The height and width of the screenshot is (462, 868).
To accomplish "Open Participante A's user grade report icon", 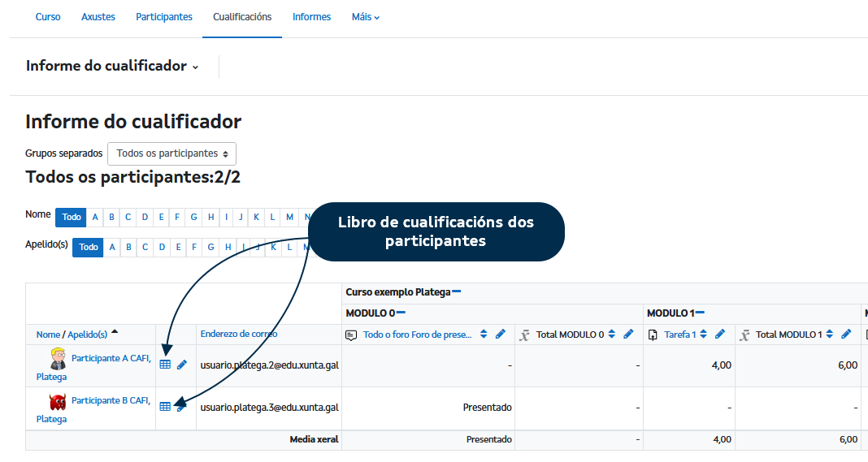I will (165, 365).
